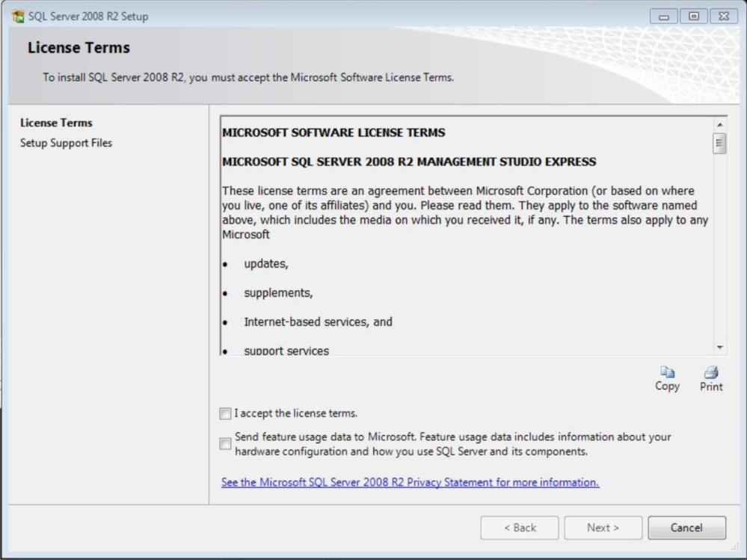Close the setup window with X button

coord(723,16)
